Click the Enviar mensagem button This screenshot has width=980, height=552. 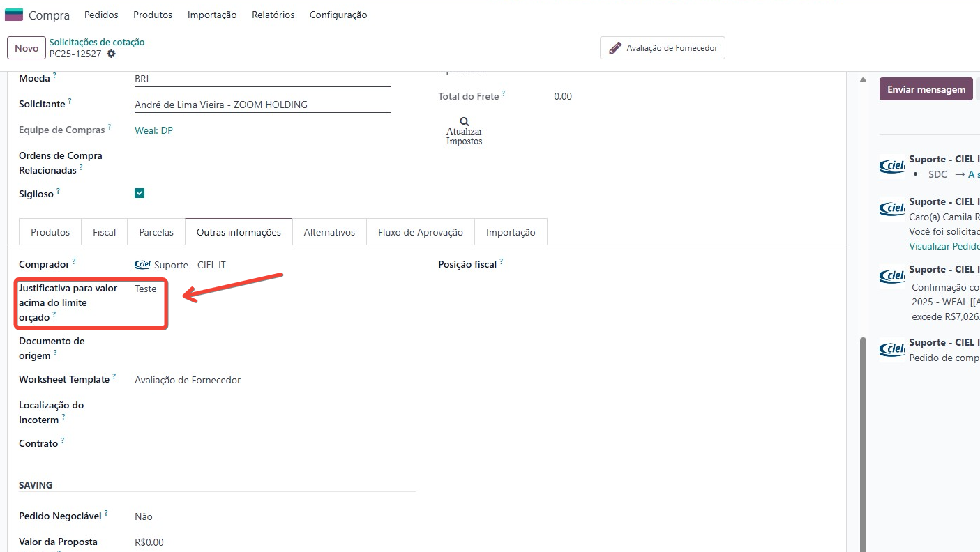926,89
